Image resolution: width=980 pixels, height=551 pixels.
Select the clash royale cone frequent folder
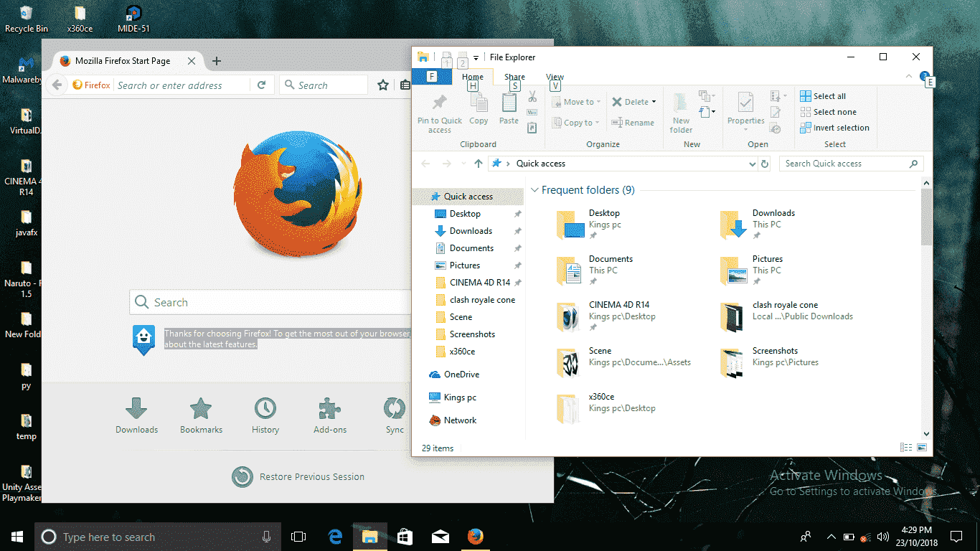click(786, 316)
